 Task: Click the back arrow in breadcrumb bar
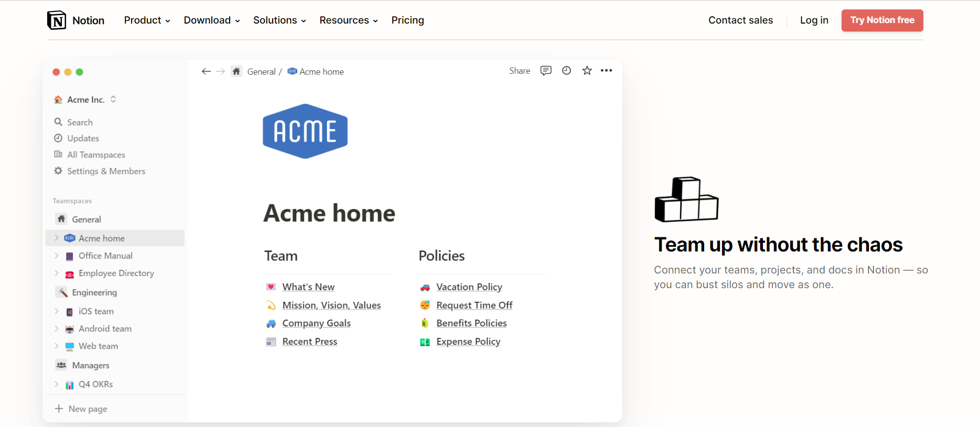206,71
